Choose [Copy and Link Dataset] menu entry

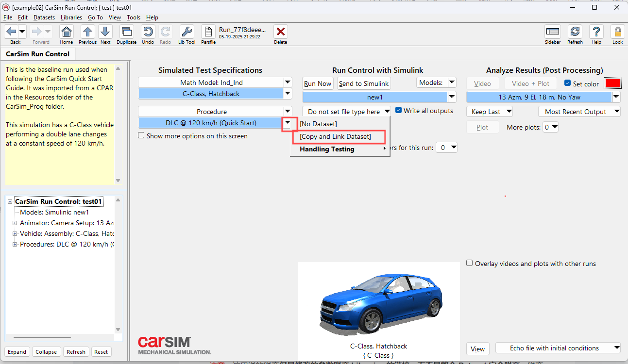(335, 136)
